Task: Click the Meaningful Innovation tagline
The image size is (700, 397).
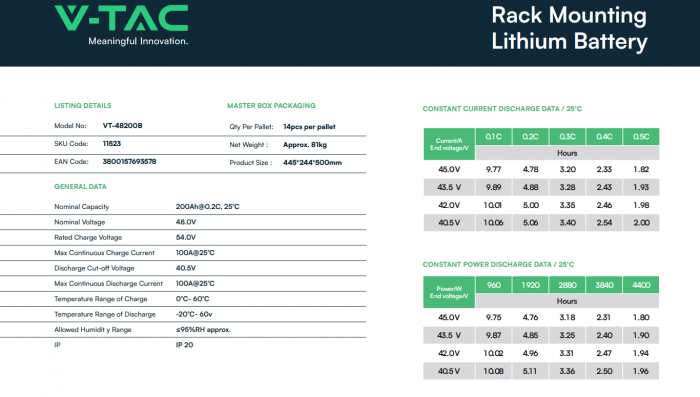Action: pos(138,41)
